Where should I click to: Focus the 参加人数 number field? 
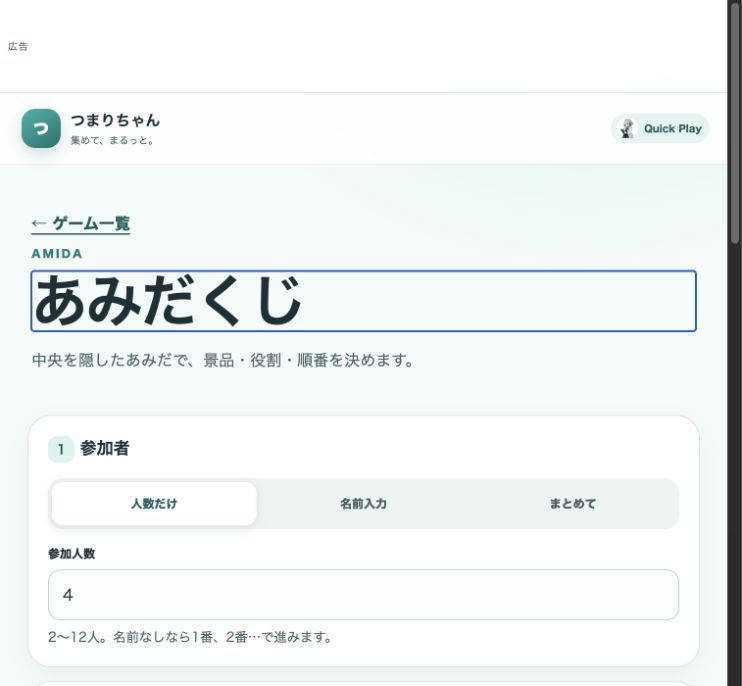(x=363, y=595)
